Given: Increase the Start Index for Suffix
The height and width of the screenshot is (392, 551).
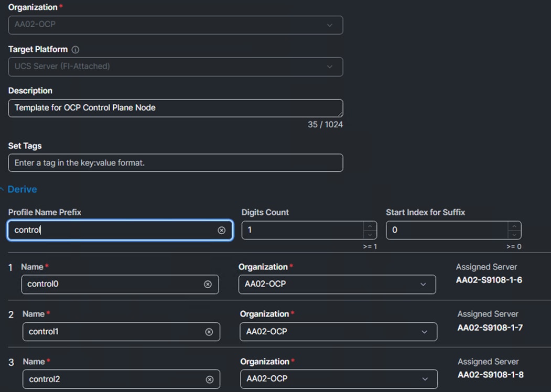Looking at the screenshot, I should point(514,226).
